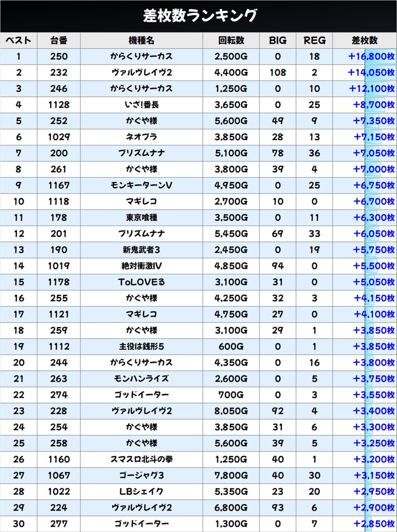Select the ネオプラ machine name cell
Viewport: 397px width, 532px height.
[x=141, y=137]
